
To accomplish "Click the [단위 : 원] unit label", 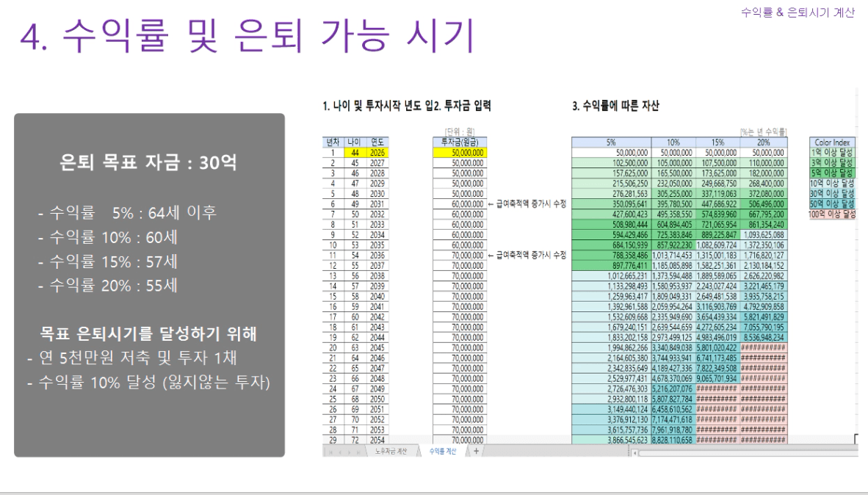I will (x=460, y=131).
